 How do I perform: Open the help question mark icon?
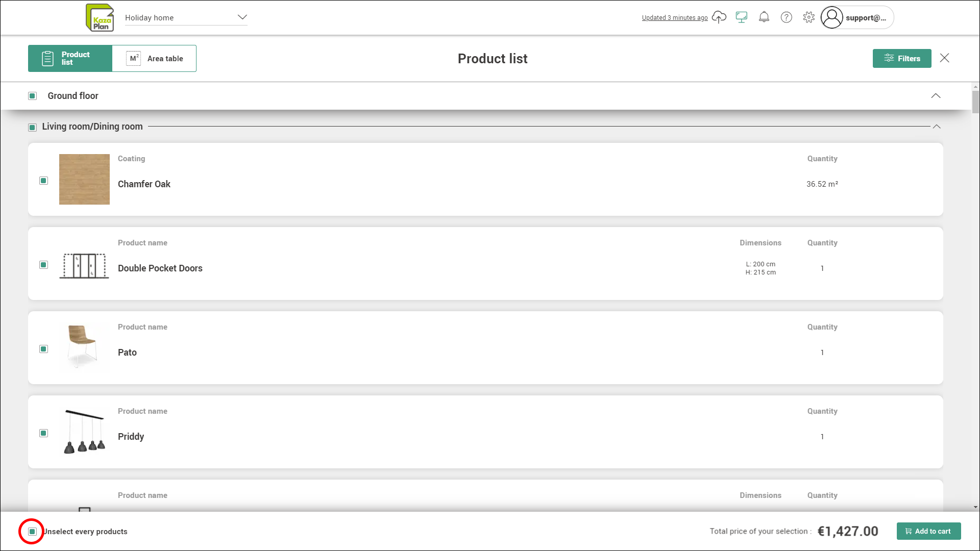[787, 17]
